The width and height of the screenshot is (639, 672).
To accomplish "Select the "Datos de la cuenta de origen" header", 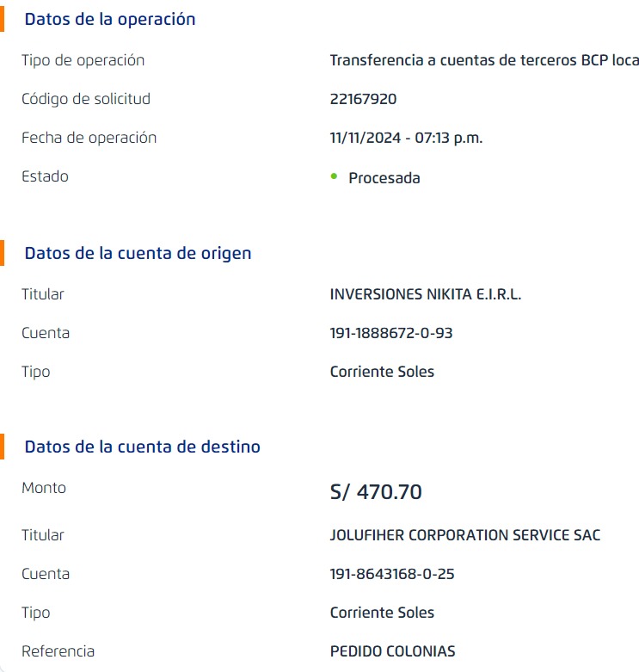I will click(x=138, y=253).
